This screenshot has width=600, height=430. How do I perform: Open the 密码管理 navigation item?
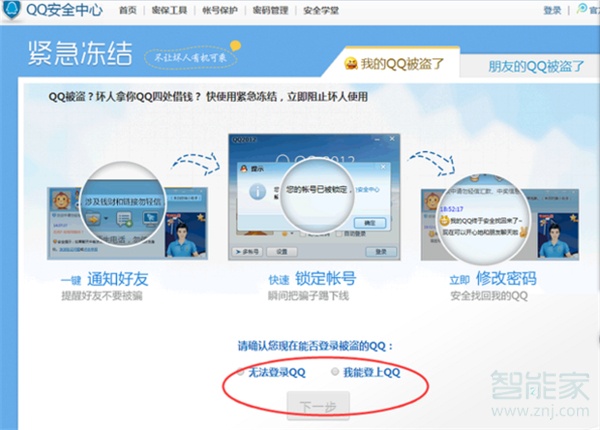[x=271, y=10]
